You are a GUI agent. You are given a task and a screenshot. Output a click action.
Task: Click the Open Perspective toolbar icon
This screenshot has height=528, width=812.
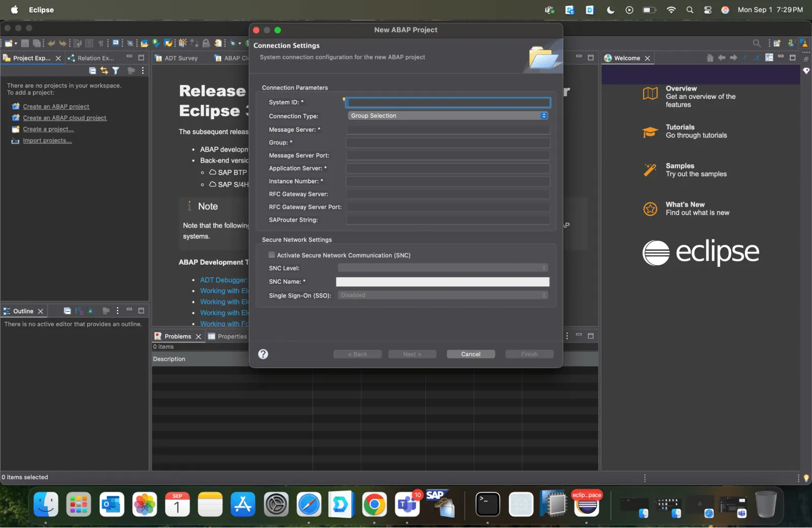[777, 43]
